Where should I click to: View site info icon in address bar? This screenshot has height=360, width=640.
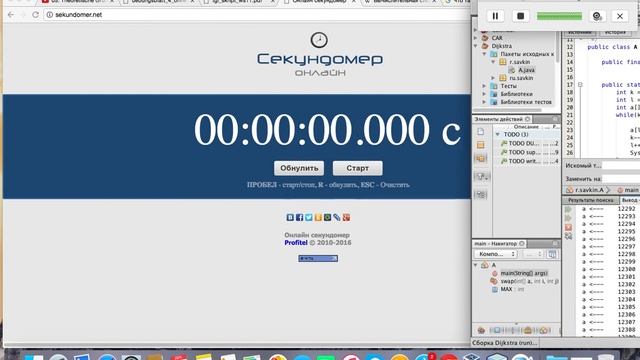tap(50, 15)
